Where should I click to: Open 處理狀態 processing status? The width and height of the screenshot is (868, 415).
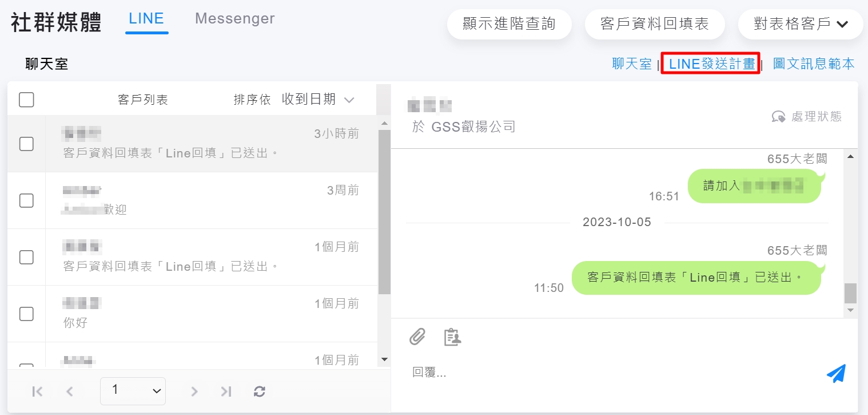point(807,117)
